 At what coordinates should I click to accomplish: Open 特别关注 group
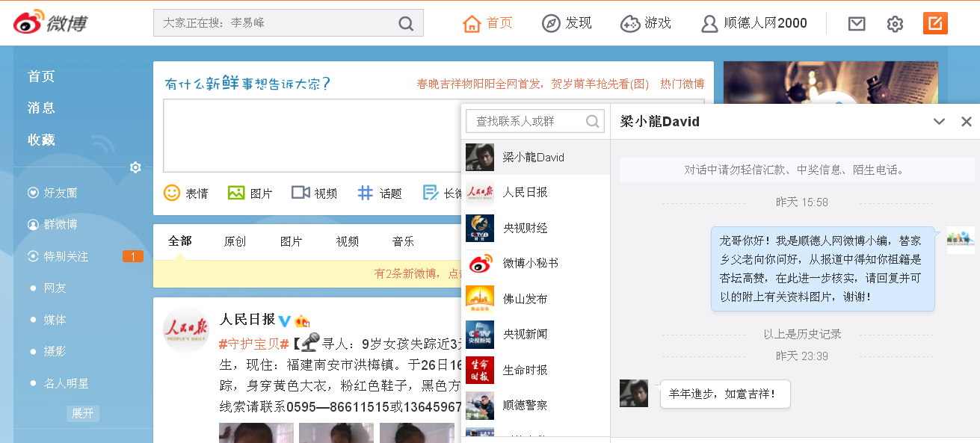click(x=58, y=256)
